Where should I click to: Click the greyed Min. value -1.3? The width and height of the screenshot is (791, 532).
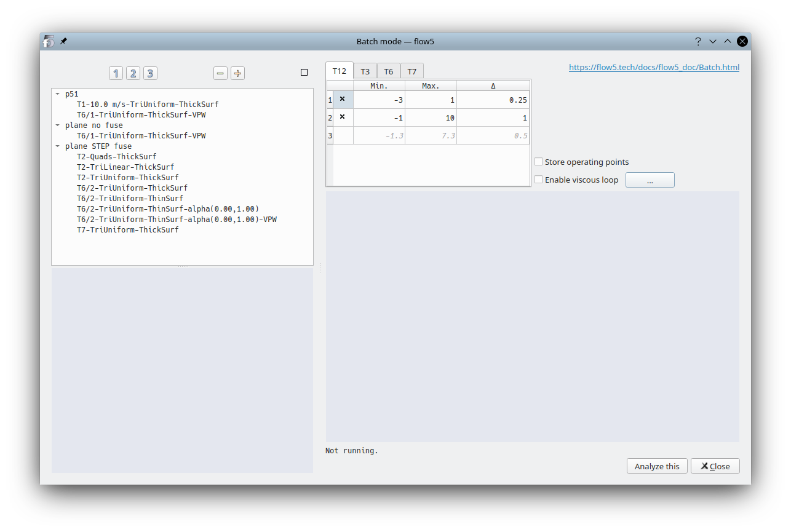click(379, 135)
